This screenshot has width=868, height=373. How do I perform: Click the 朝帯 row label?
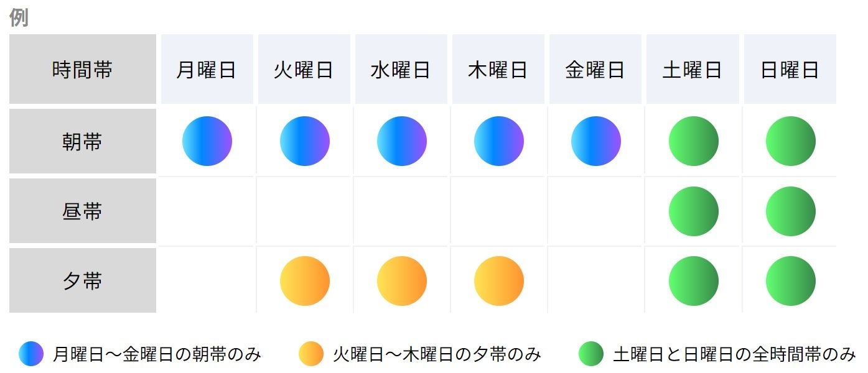(x=83, y=142)
